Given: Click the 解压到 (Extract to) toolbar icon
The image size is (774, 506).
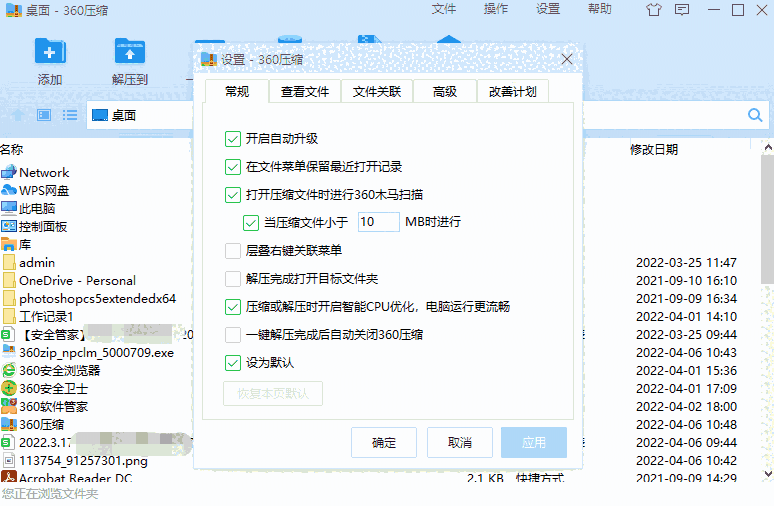Looking at the screenshot, I should pos(129,51).
